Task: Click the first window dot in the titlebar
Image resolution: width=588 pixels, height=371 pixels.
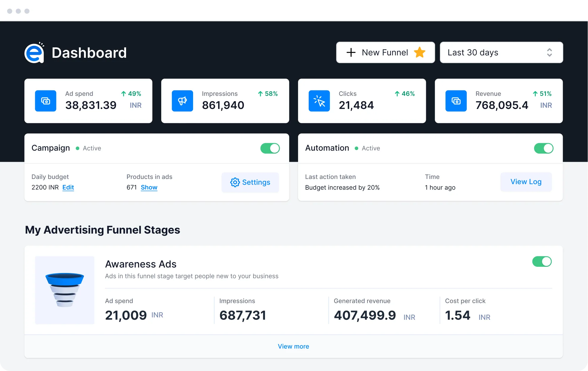Action: coord(10,11)
